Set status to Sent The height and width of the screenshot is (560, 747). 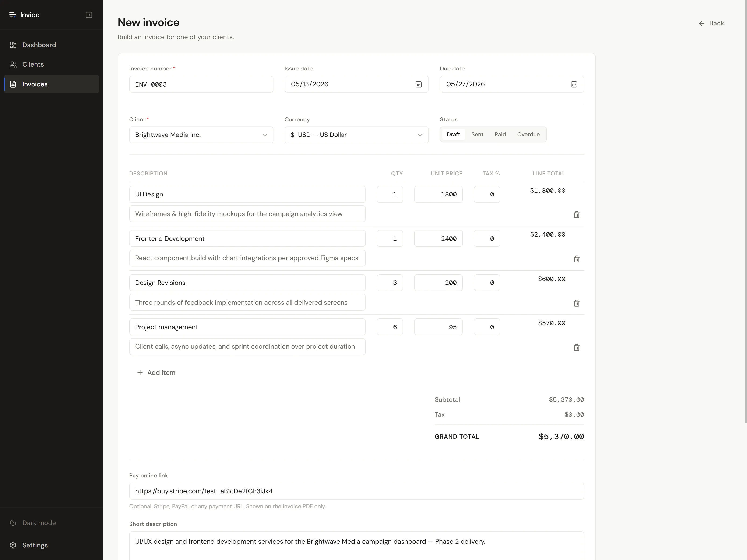[477, 134]
